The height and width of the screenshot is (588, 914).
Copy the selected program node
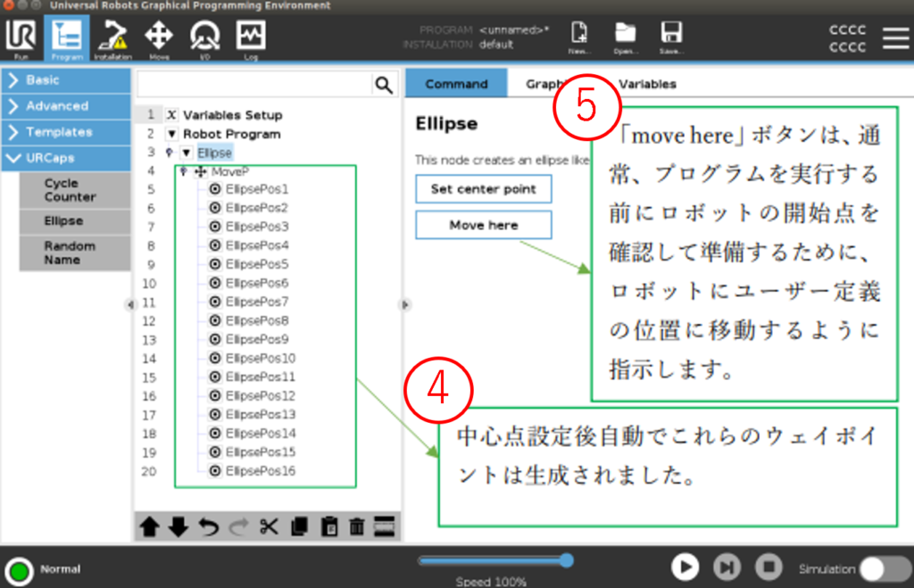[x=299, y=526]
